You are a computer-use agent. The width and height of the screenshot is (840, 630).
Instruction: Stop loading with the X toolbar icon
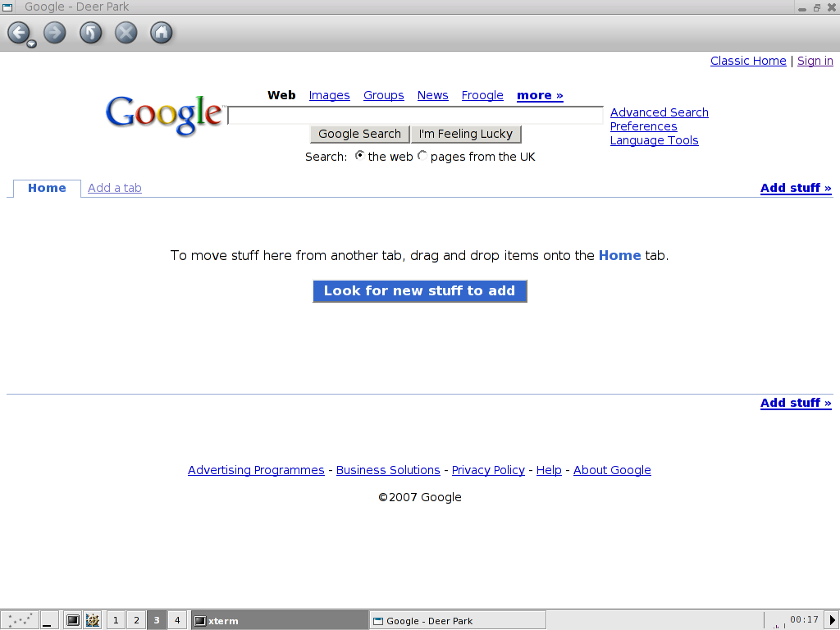[x=126, y=33]
